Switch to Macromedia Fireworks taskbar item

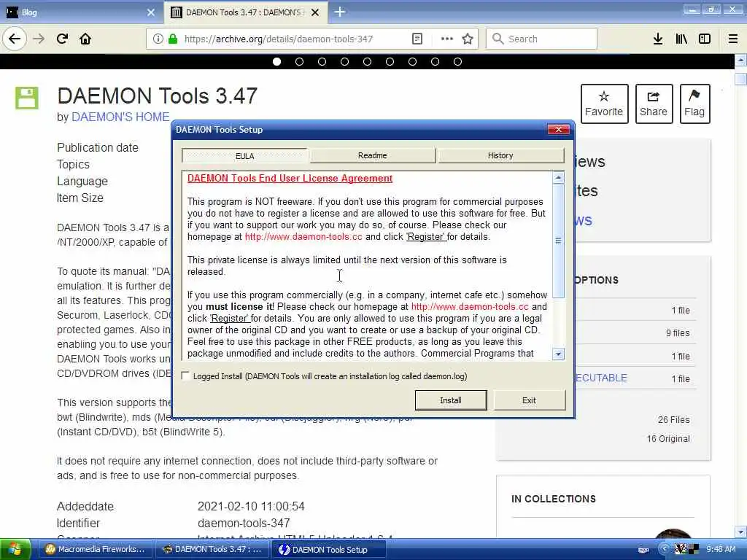(94, 549)
